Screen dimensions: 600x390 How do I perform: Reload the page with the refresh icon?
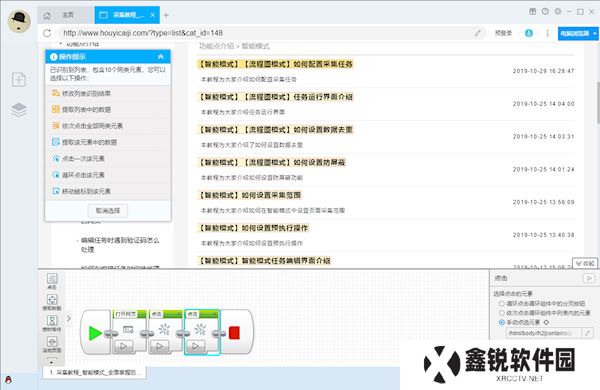(47, 33)
